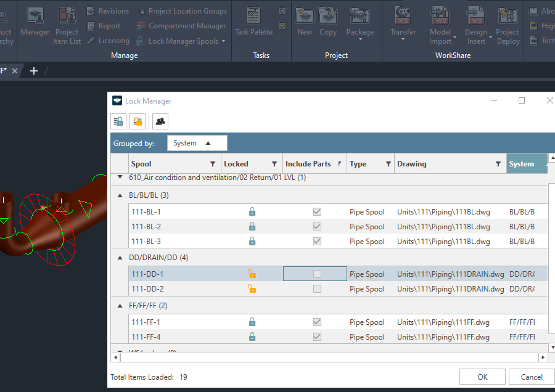This screenshot has height=392, width=555.
Task: Collapse the DD/DRAIN/DD (4) group
Action: click(x=120, y=258)
